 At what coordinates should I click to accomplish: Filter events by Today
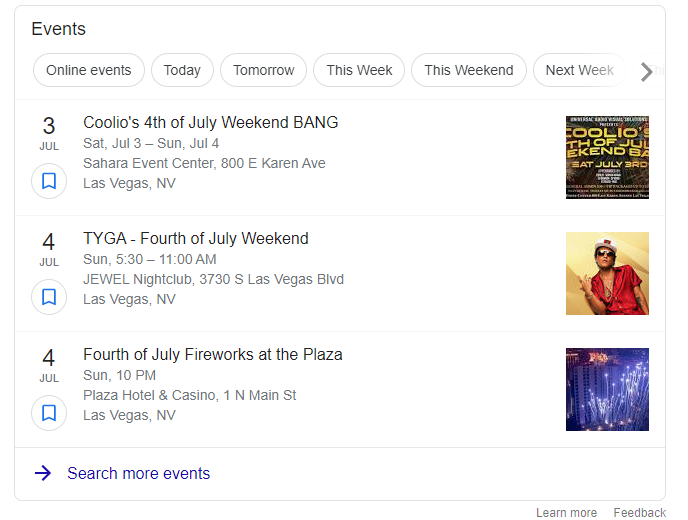click(182, 70)
